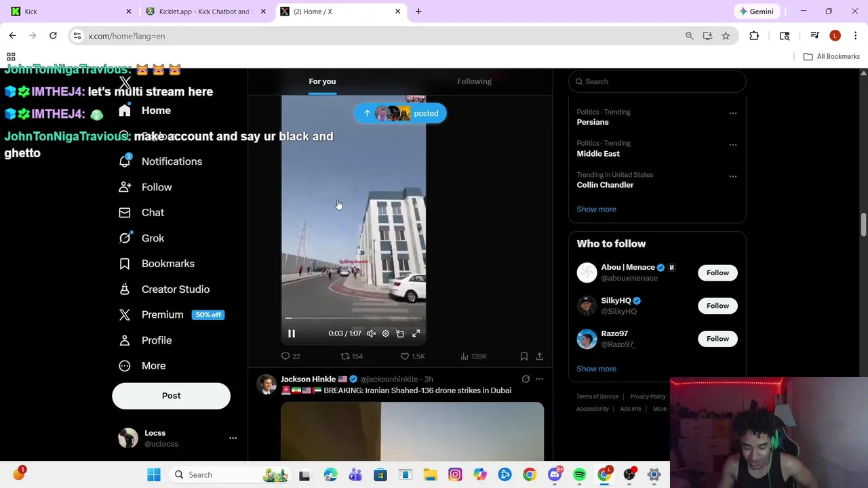The height and width of the screenshot is (488, 868).
Task: Close the Home / X browser tab
Action: pos(398,12)
